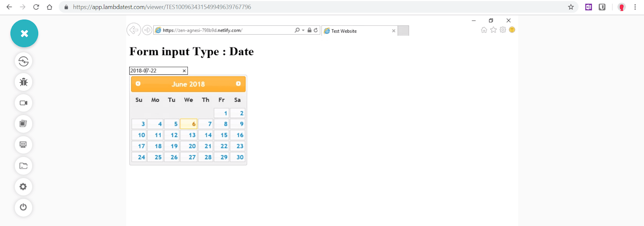Click the back arrow in the inner IE browser
The image size is (644, 226).
[x=134, y=30]
